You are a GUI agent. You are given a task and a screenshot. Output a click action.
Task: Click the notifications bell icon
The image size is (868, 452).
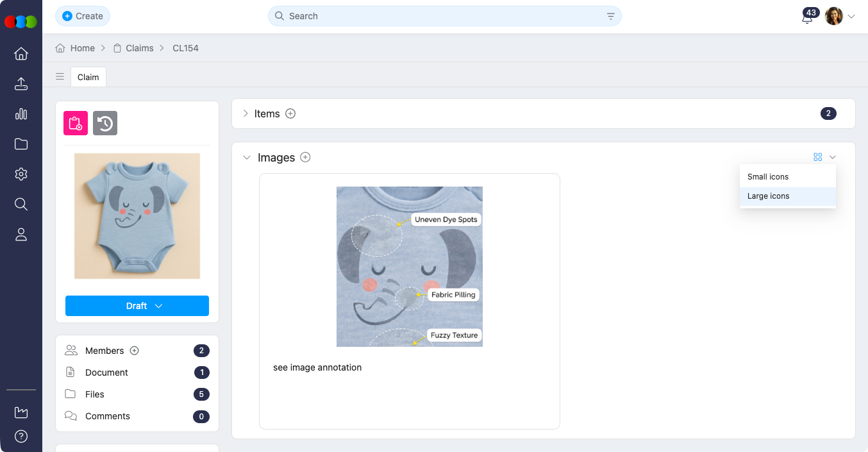[x=807, y=18]
